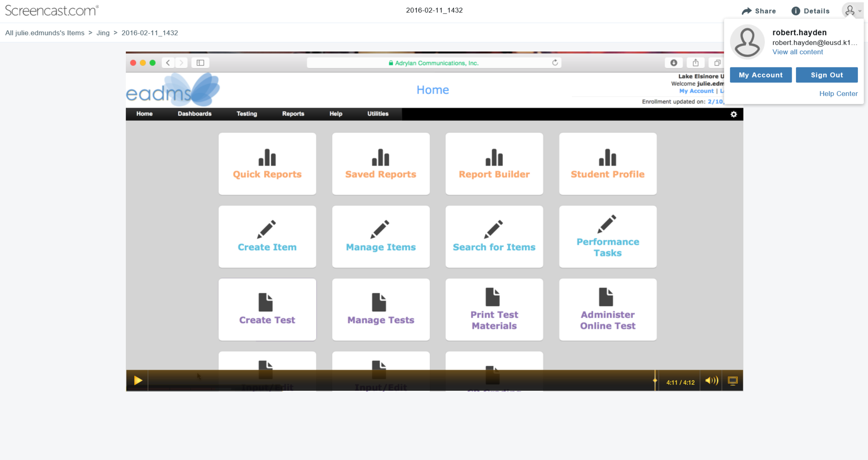
Task: Mute the video volume speaker icon
Action: point(711,381)
